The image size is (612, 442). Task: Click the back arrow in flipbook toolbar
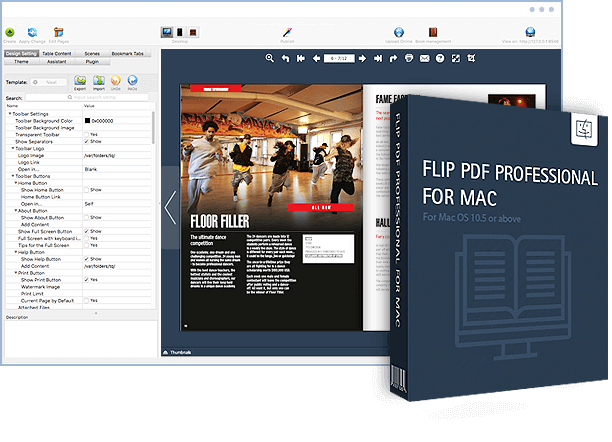point(285,59)
